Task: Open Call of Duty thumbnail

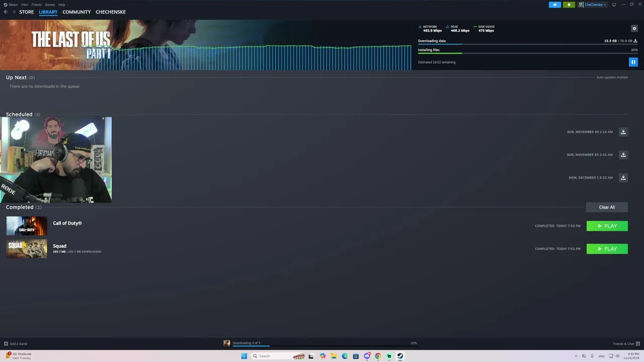Action: click(x=27, y=226)
